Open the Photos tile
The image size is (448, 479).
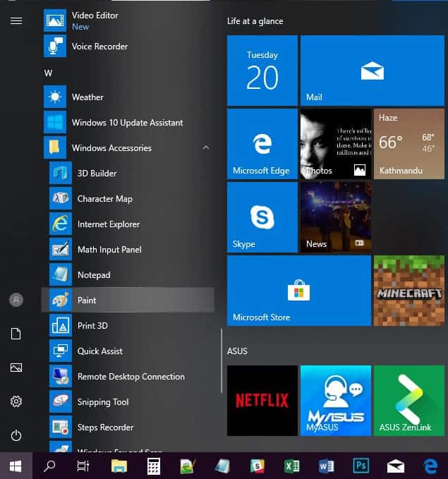tap(336, 144)
